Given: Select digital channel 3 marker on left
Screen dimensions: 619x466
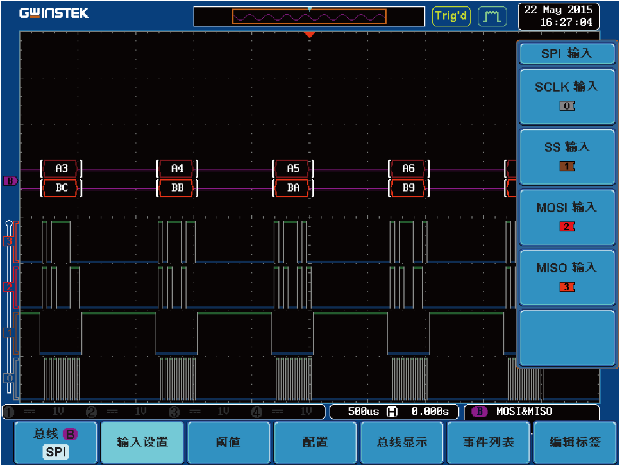Looking at the screenshot, I should [x=10, y=240].
